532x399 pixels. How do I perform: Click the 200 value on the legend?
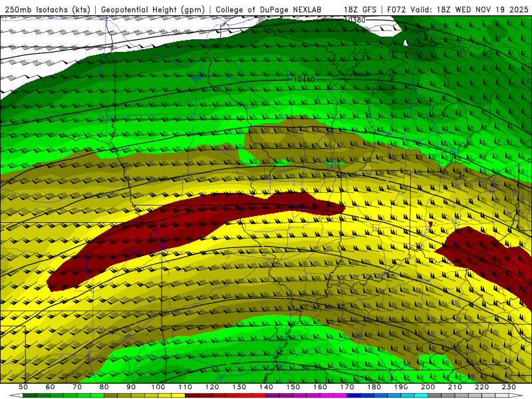pos(428,387)
